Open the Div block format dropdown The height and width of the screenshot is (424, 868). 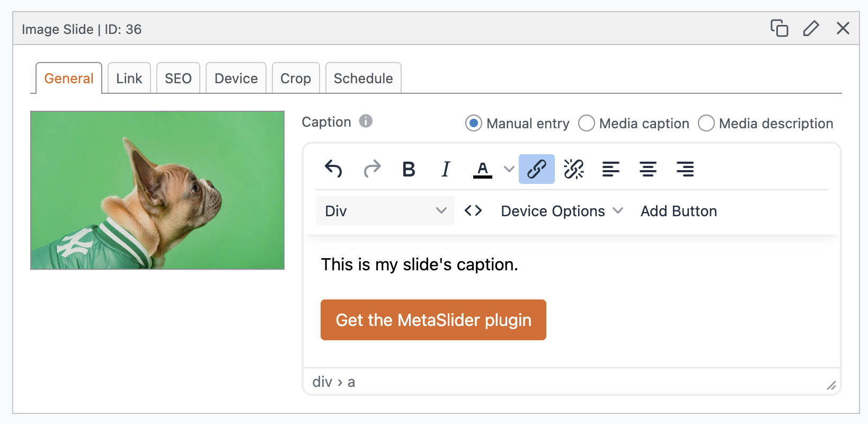(385, 211)
